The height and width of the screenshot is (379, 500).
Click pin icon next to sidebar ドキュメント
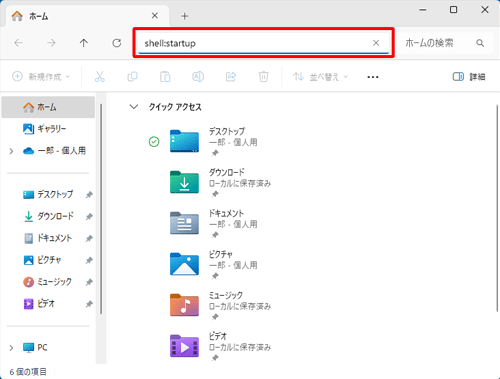[89, 238]
